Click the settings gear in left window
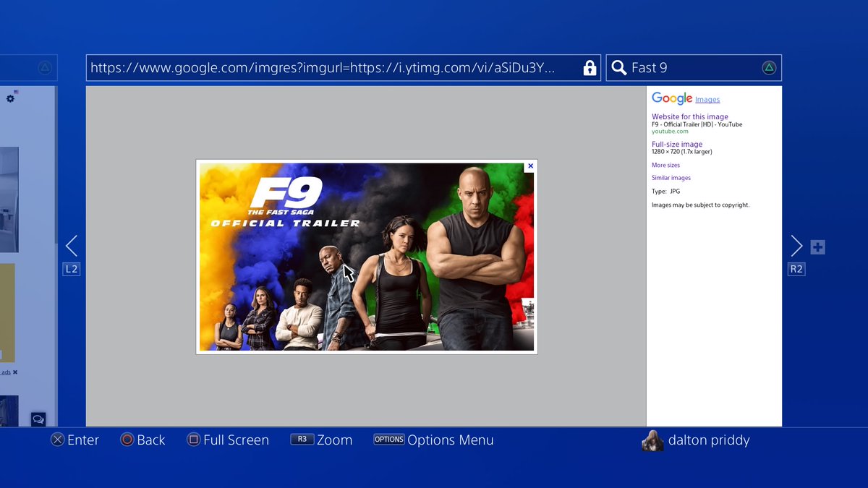 tap(10, 99)
